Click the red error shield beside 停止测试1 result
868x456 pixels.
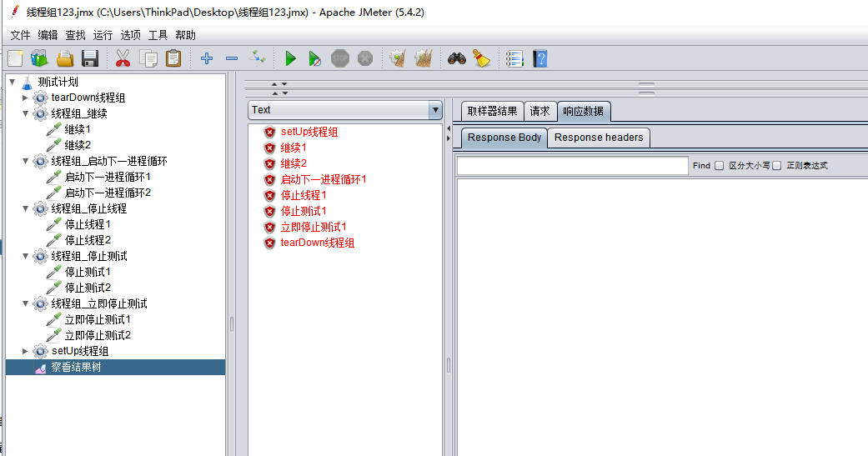point(269,212)
